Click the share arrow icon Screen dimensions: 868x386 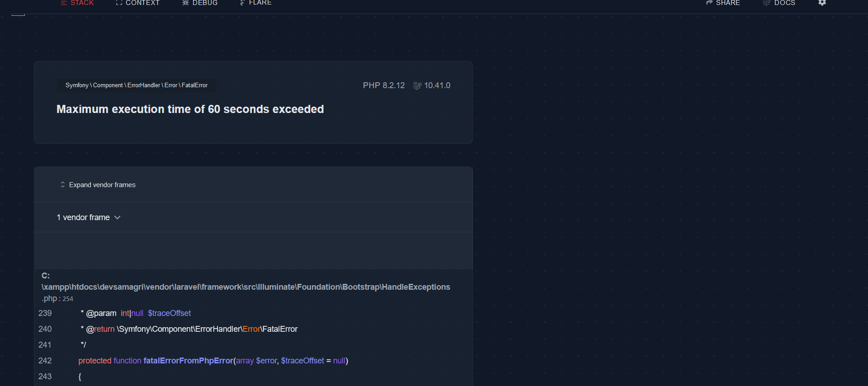click(x=709, y=3)
